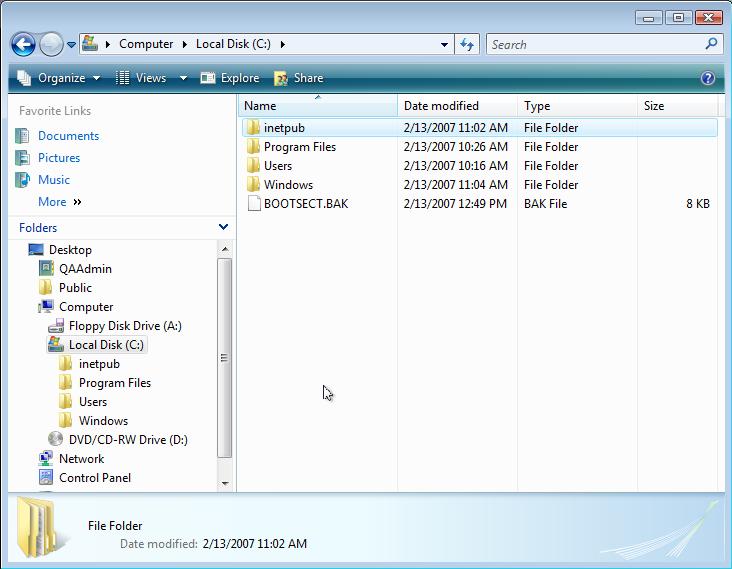Click the magnifier search icon
The height and width of the screenshot is (569, 732).
point(711,44)
